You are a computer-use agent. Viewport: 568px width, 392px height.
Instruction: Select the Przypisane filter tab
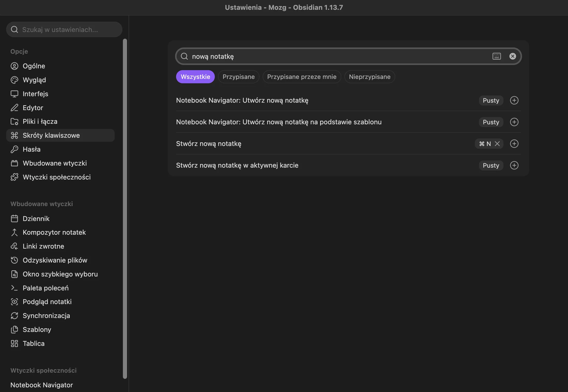pos(239,77)
